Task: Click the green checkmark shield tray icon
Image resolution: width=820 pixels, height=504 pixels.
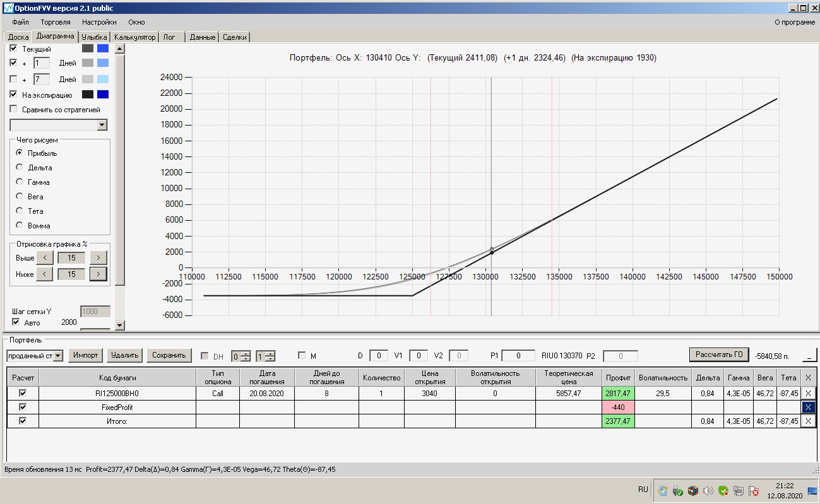Action: point(723,490)
